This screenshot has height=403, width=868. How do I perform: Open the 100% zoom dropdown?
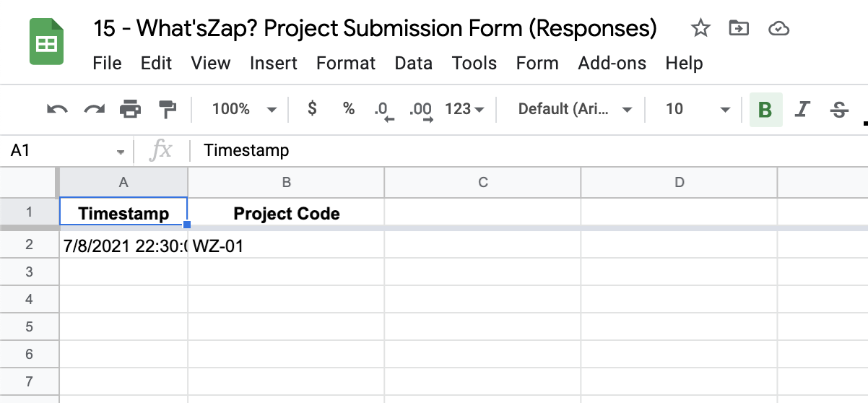coord(243,110)
